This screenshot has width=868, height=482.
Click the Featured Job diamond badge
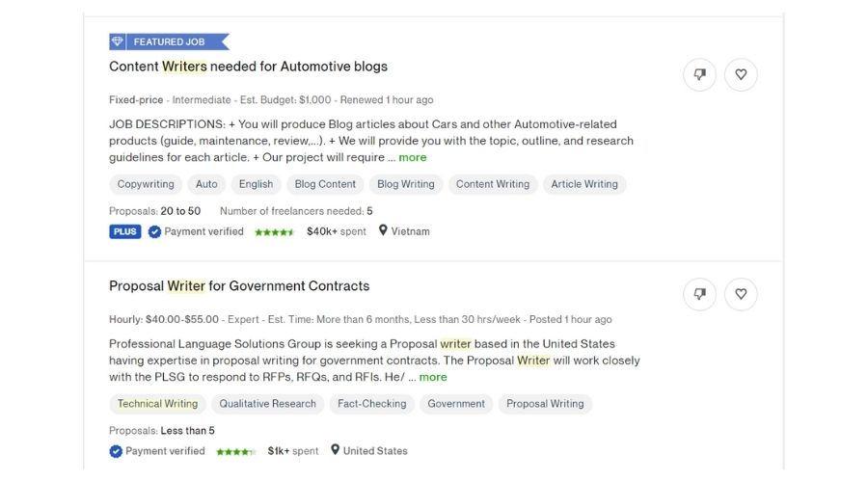118,41
